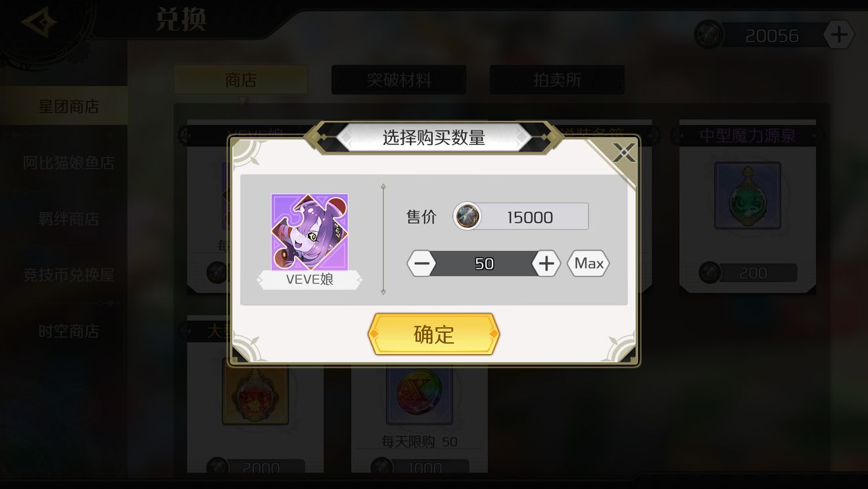Confirm purchase with the 确定 button

pyautogui.click(x=433, y=334)
